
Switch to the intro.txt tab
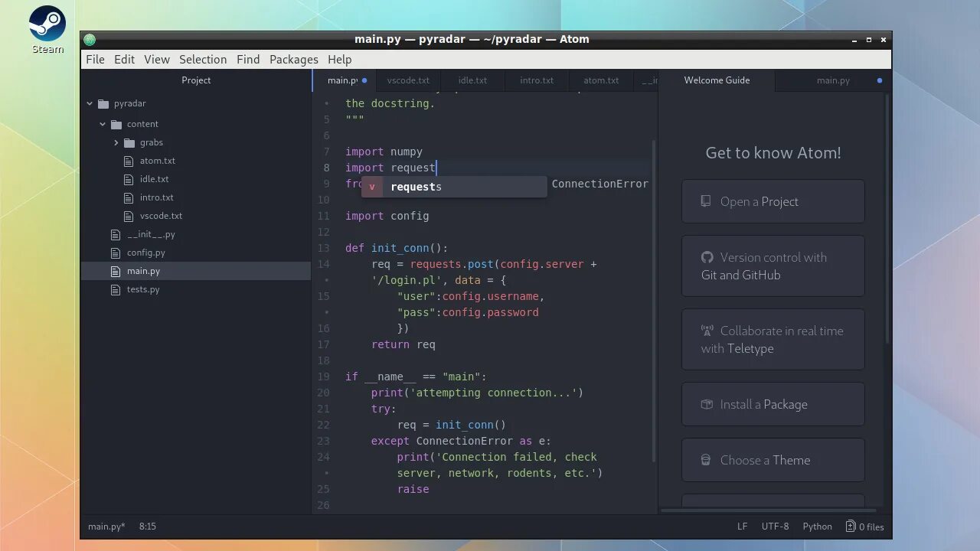click(x=537, y=80)
